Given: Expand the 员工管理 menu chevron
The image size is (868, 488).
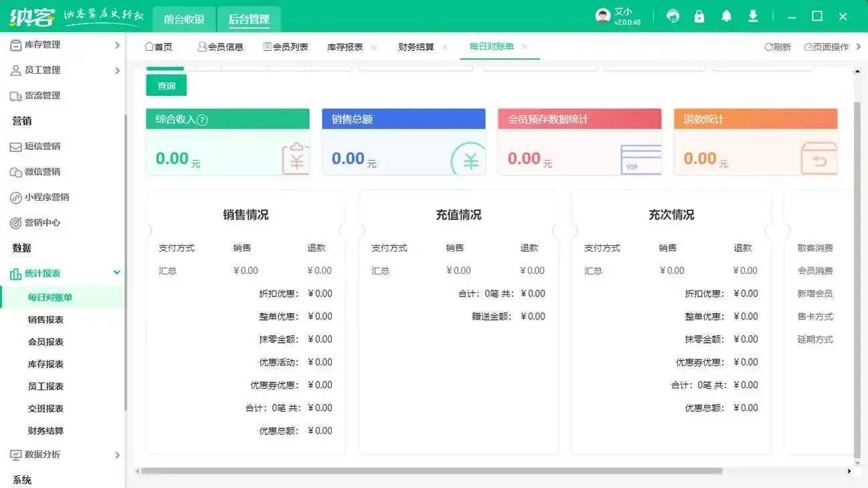Looking at the screenshot, I should point(117,70).
